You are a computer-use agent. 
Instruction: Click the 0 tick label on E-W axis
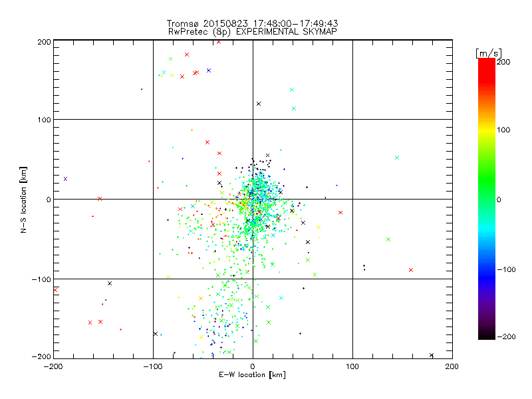253,366
